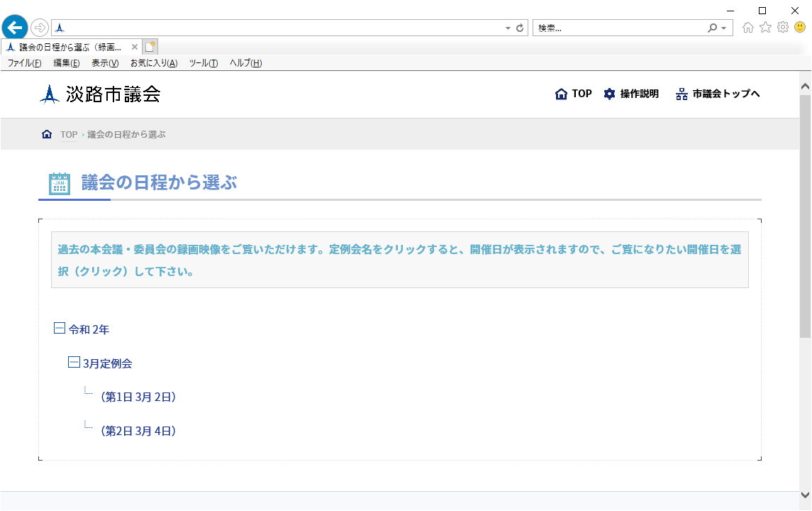Open the ツール(T) menu
The image size is (812, 511).
(x=204, y=62)
